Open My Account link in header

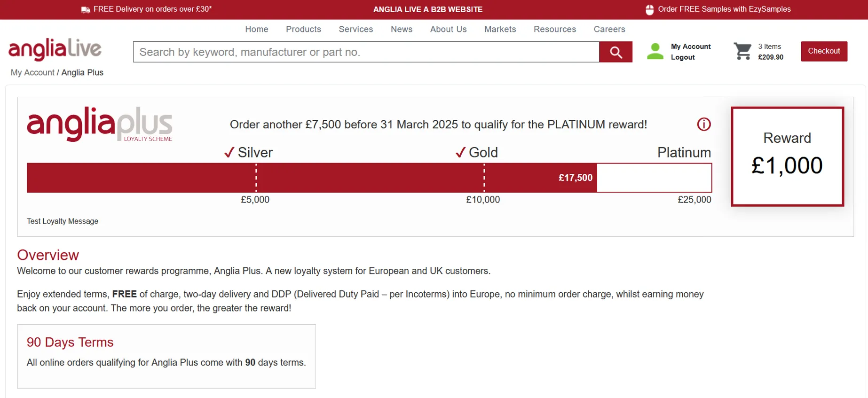pos(690,47)
